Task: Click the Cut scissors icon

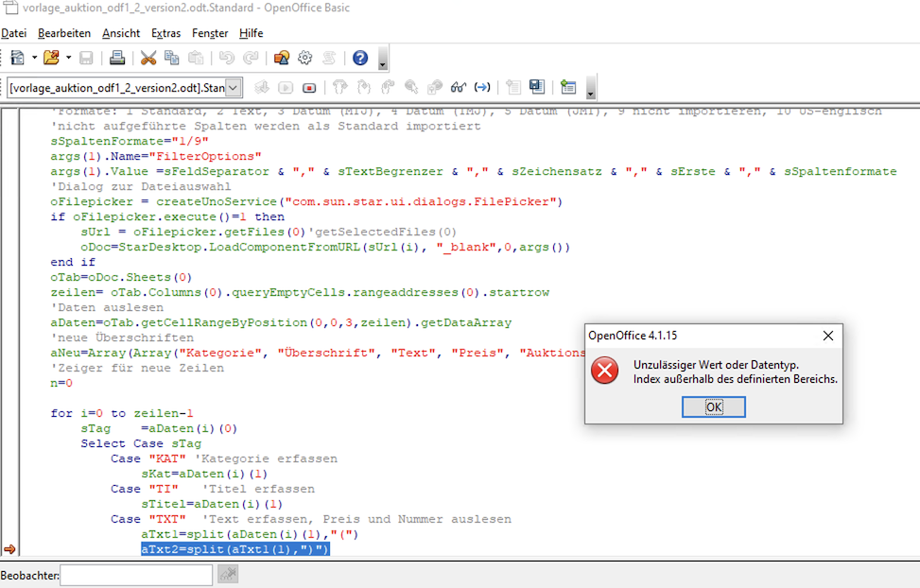Action: tap(148, 59)
